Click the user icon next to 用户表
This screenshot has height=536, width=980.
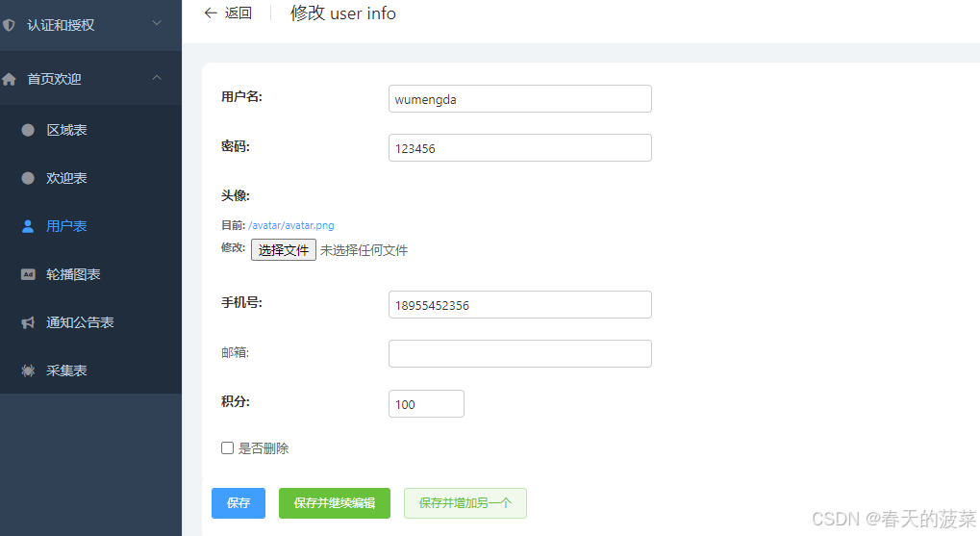28,226
